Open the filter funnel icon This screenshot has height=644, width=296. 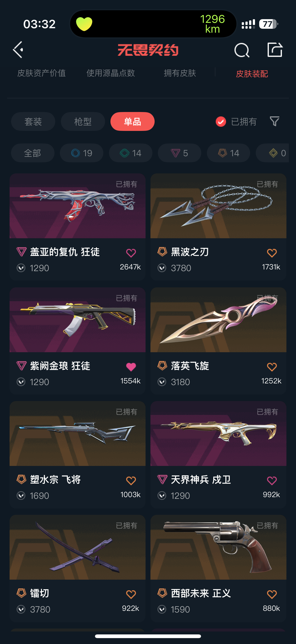pos(274,122)
